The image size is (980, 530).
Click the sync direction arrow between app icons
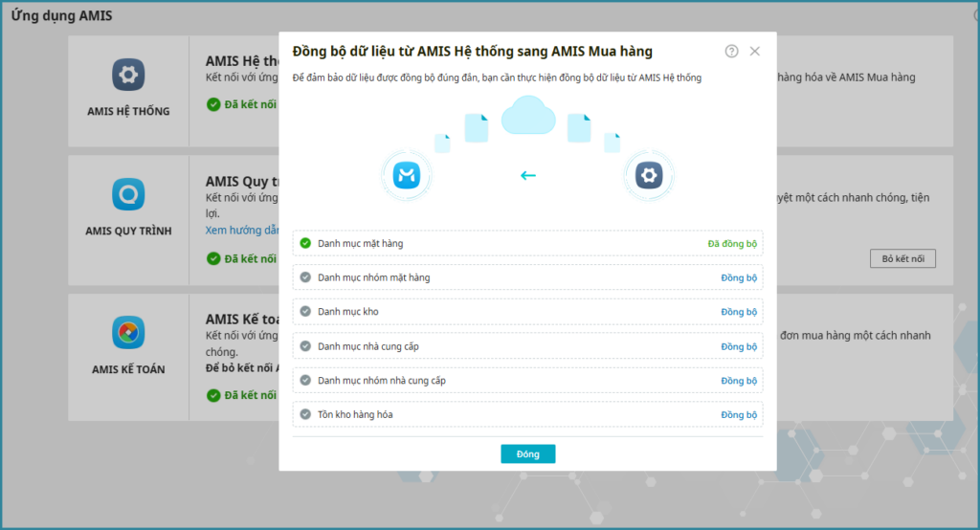[x=528, y=176]
